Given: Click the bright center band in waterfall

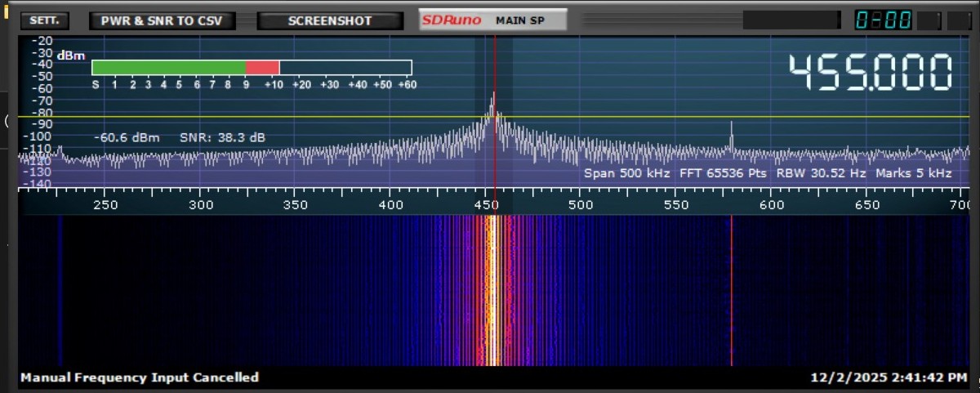Looking at the screenshot, I should 493,290.
